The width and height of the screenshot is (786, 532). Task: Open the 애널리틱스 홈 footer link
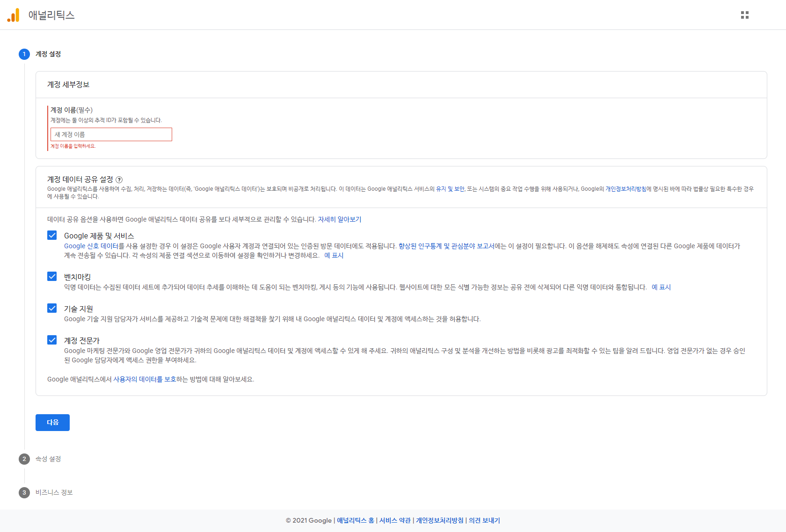pyautogui.click(x=356, y=520)
